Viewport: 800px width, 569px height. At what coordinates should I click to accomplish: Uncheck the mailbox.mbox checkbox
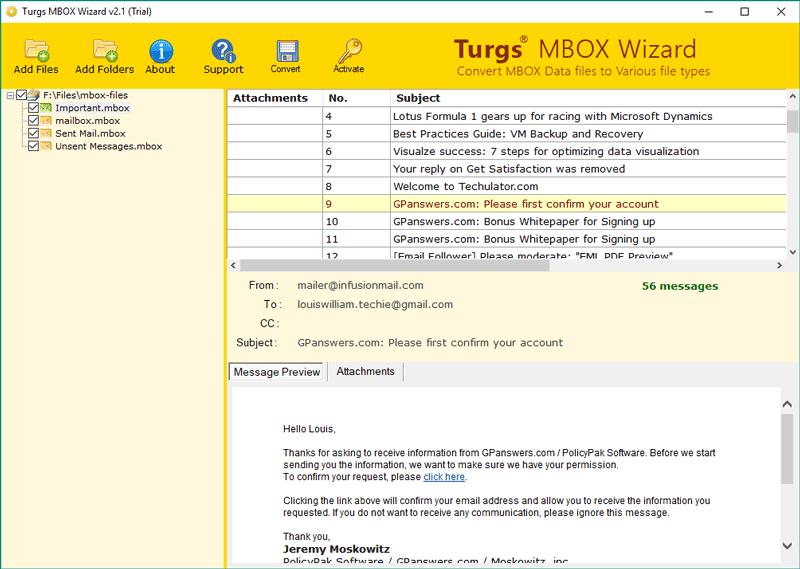coord(33,120)
